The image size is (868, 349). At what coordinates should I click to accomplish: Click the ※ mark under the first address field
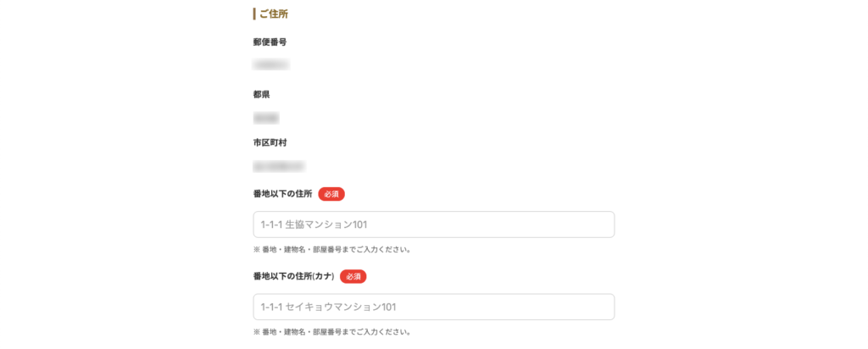[257, 249]
